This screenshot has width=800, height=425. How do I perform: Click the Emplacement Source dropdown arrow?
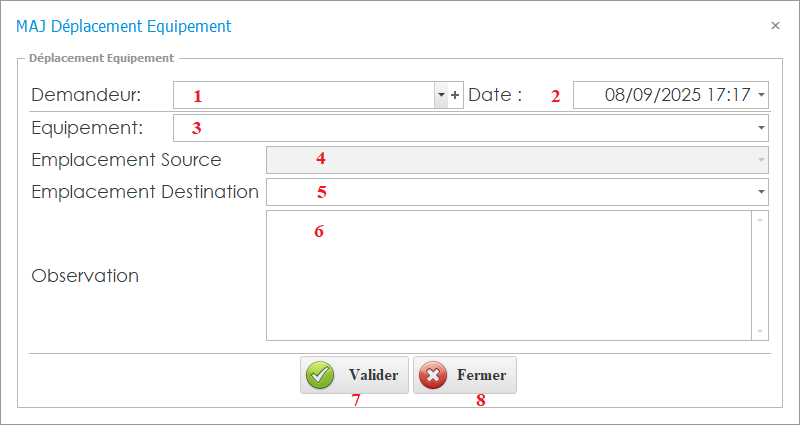(762, 160)
